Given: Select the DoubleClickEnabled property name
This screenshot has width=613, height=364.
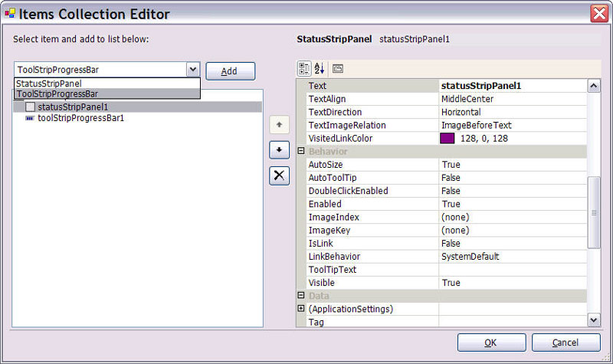Looking at the screenshot, I should [349, 191].
